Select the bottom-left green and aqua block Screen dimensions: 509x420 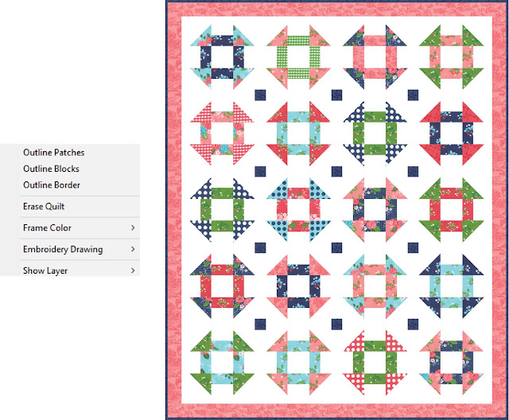click(222, 363)
